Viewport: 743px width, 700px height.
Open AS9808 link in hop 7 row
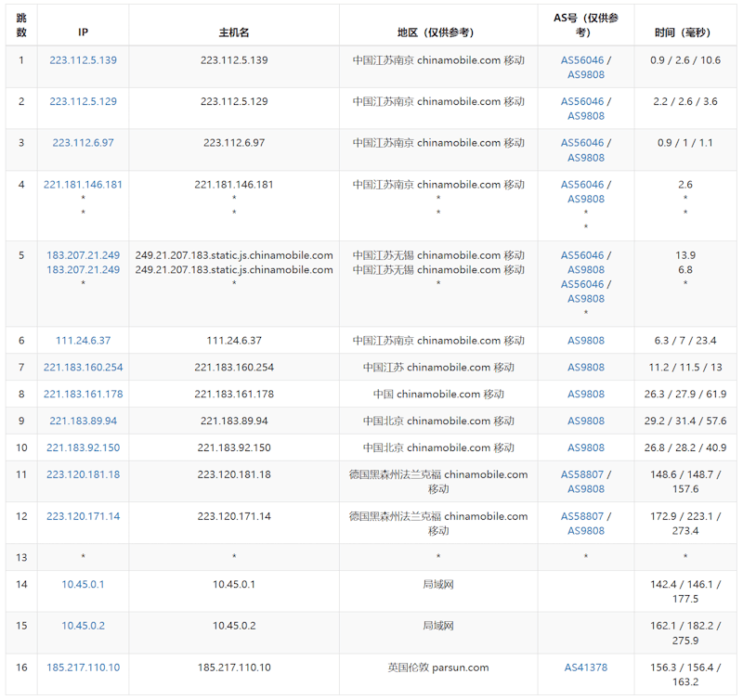[x=586, y=367]
